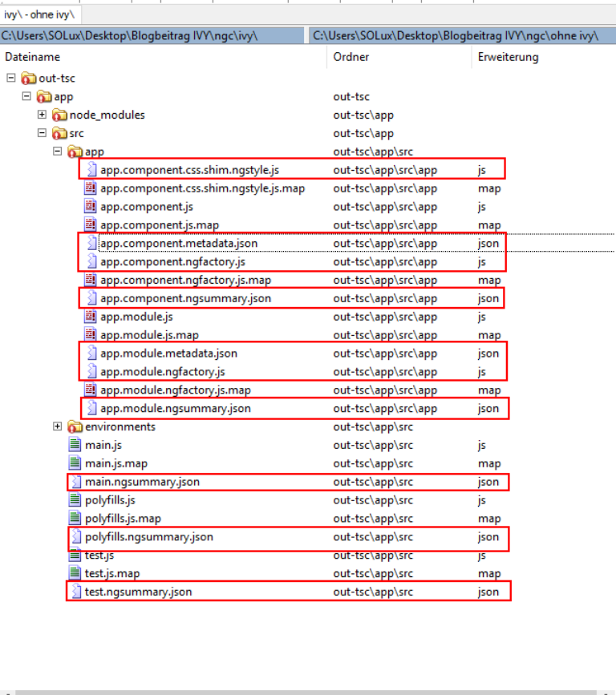Click the src folder icon
Screen dimensions: 616x695
[x=59, y=133]
